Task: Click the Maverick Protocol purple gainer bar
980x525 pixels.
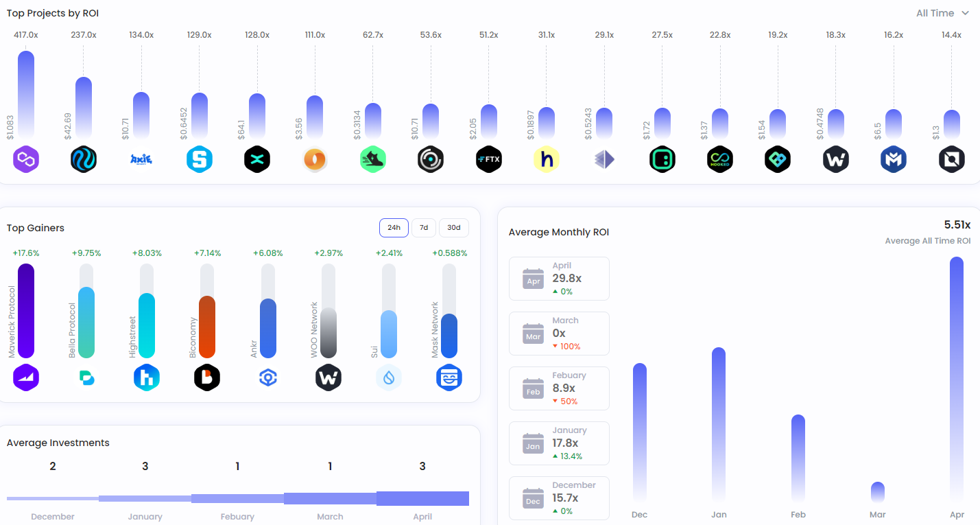Action: (x=26, y=311)
